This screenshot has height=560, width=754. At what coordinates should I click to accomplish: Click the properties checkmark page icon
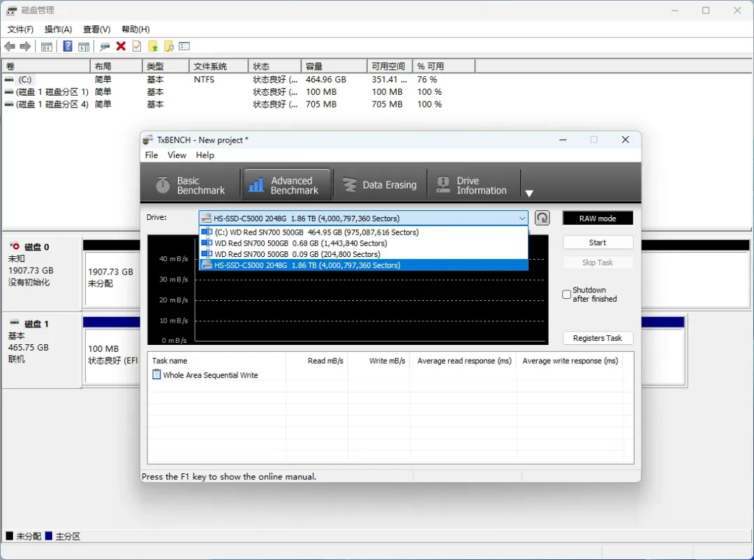click(x=137, y=46)
